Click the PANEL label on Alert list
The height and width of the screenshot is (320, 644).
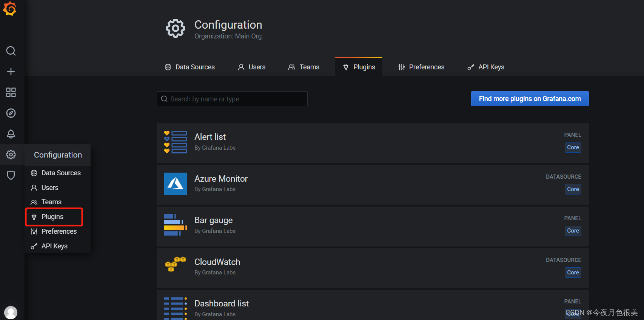[573, 135]
